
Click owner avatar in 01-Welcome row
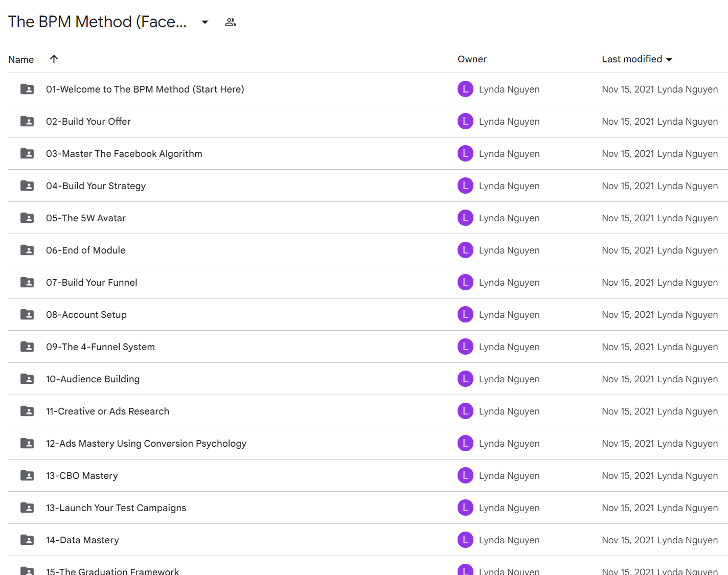click(x=465, y=89)
